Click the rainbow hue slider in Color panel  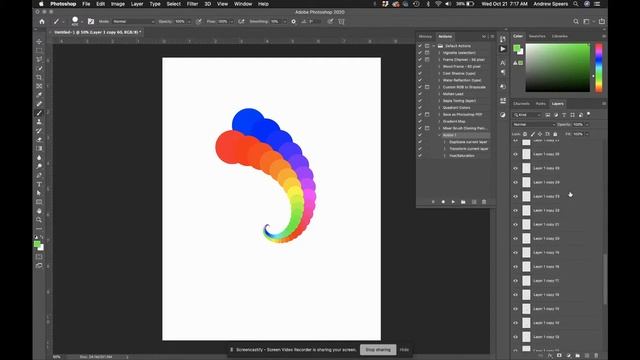click(x=599, y=67)
